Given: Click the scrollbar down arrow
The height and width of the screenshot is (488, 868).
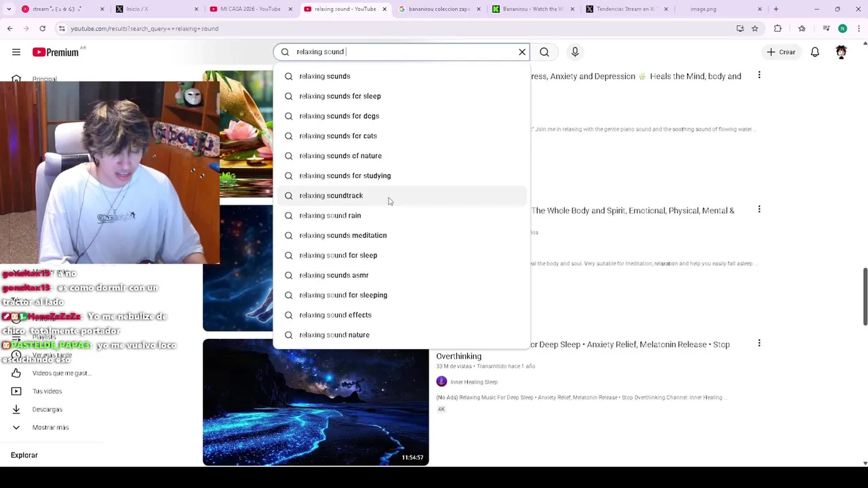Looking at the screenshot, I should click(865, 463).
